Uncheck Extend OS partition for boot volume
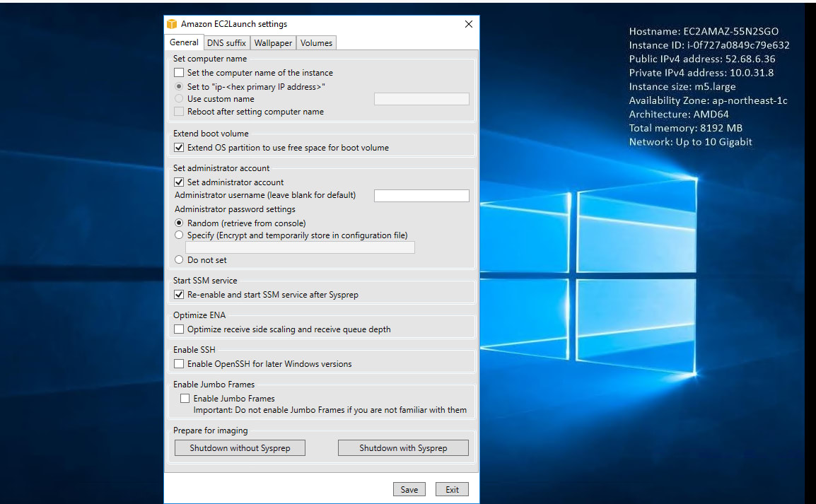This screenshot has height=504, width=816. (179, 147)
